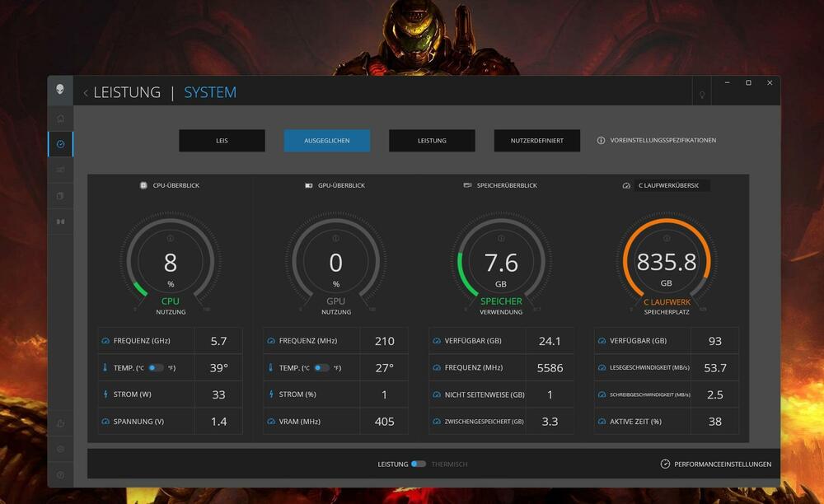Toggle CPU temperature unit between °C and °F

click(x=156, y=368)
